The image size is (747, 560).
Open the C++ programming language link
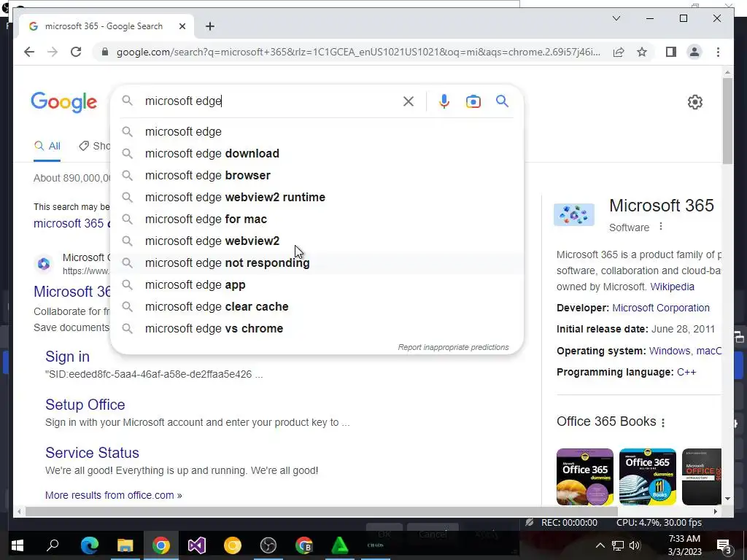(x=686, y=372)
